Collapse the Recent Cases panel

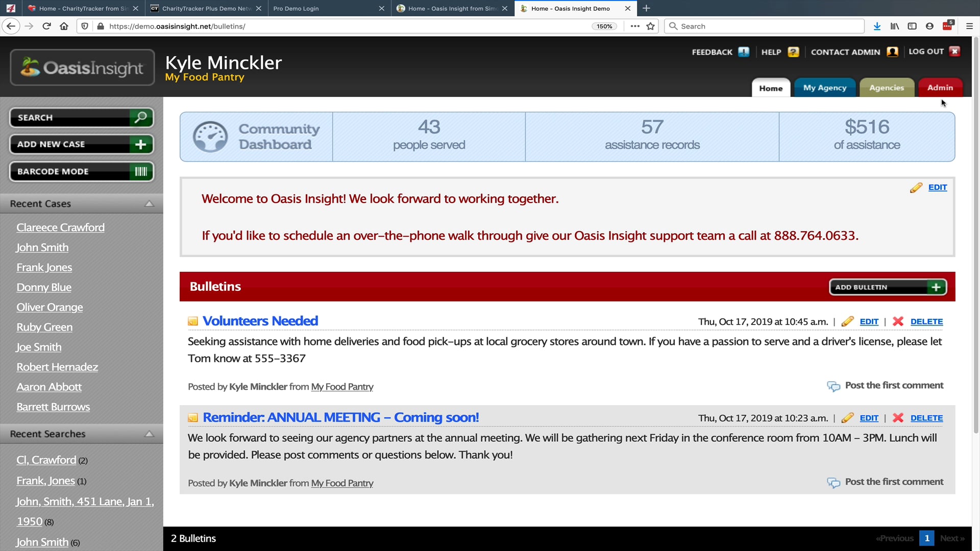(x=149, y=204)
